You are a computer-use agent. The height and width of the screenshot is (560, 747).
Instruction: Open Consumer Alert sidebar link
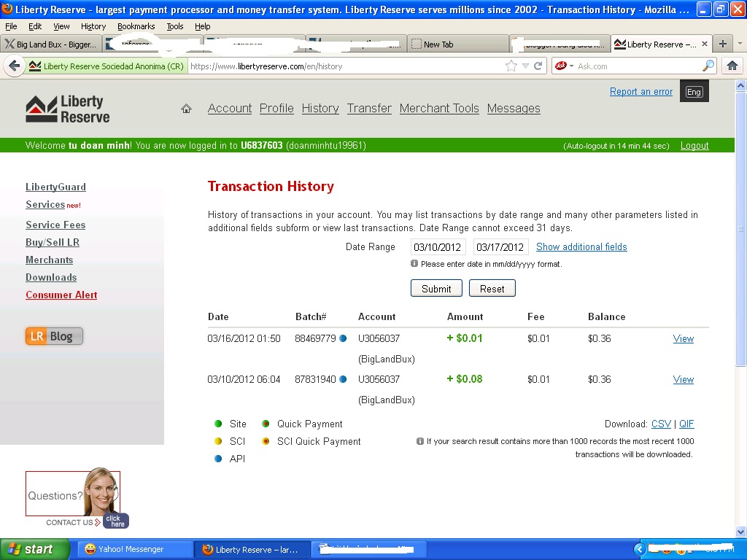tap(61, 295)
